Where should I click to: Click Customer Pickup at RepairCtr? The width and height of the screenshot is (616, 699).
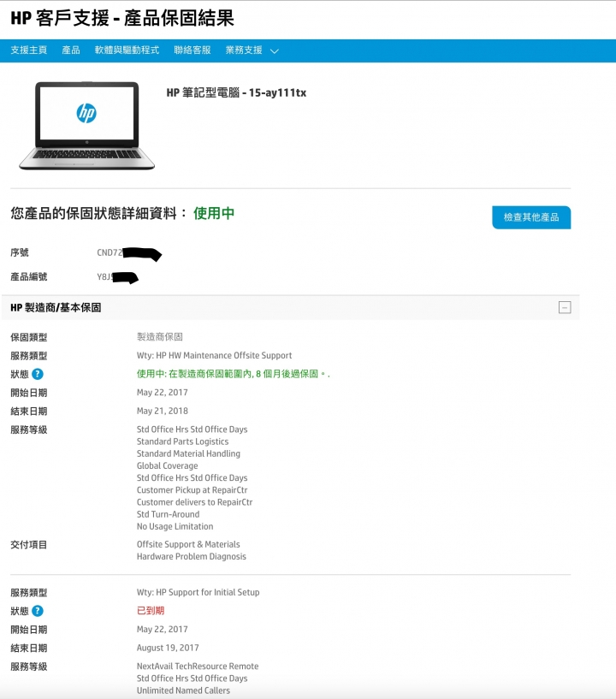point(192,490)
